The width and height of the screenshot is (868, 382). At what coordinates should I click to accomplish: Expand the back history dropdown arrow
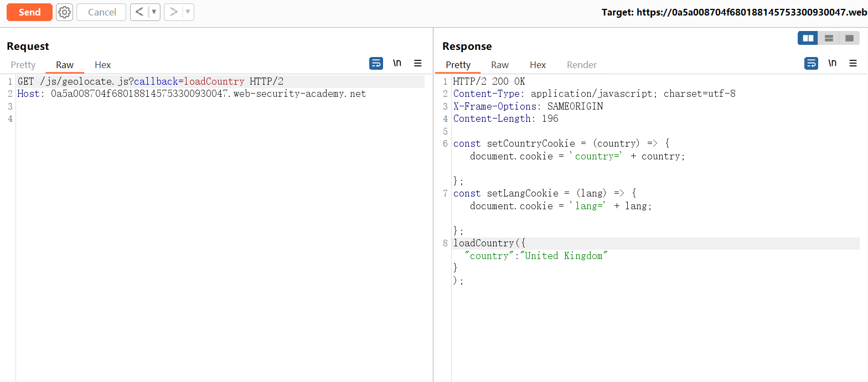click(x=154, y=12)
